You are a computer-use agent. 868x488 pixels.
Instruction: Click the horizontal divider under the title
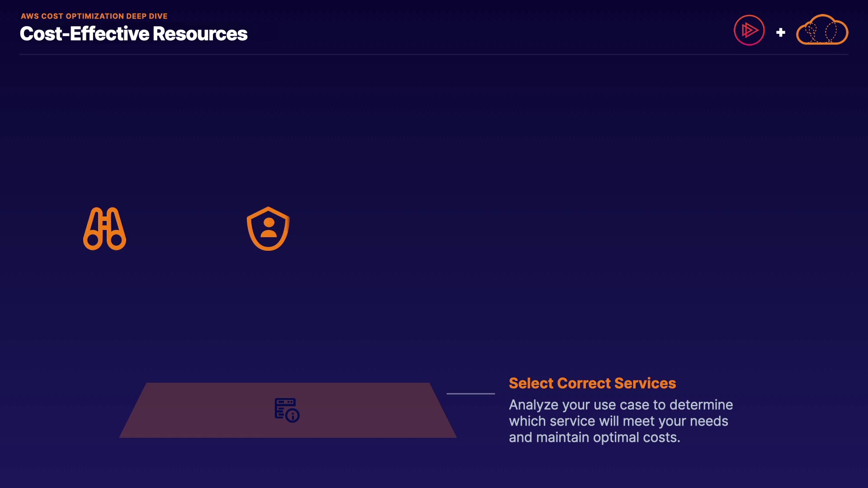coord(434,55)
